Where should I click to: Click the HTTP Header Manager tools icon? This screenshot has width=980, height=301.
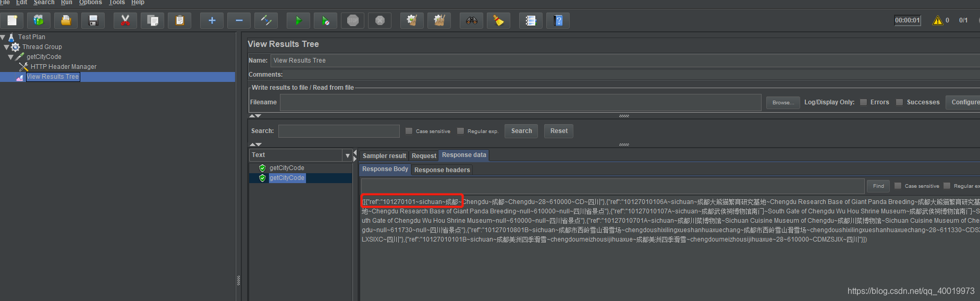[x=23, y=67]
